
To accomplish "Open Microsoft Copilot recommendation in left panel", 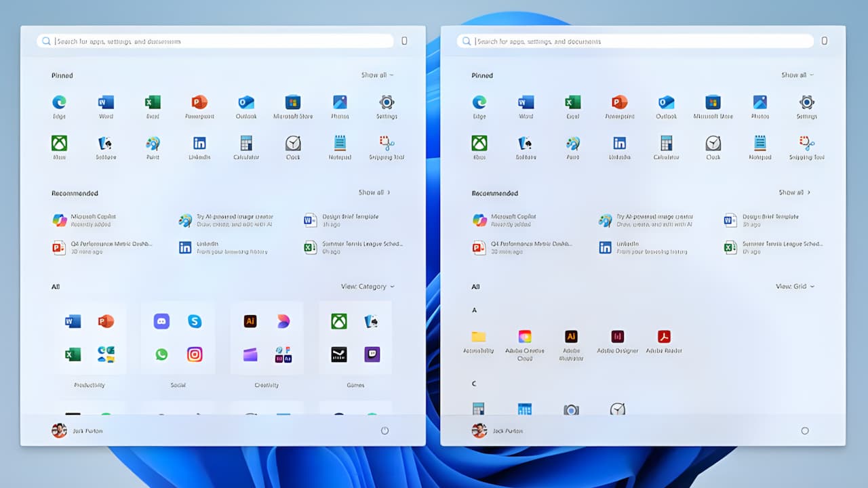I will tap(93, 220).
